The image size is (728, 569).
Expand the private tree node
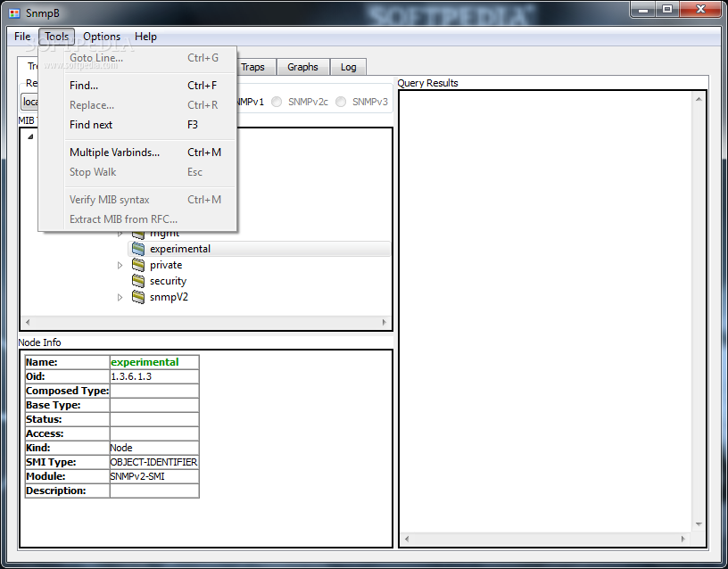[120, 265]
